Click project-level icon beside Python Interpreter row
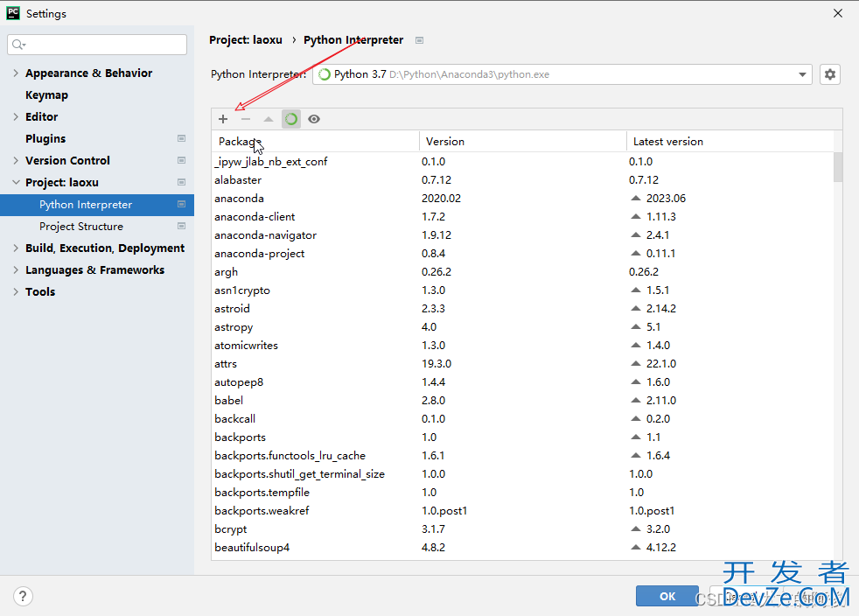859x616 pixels. [181, 205]
